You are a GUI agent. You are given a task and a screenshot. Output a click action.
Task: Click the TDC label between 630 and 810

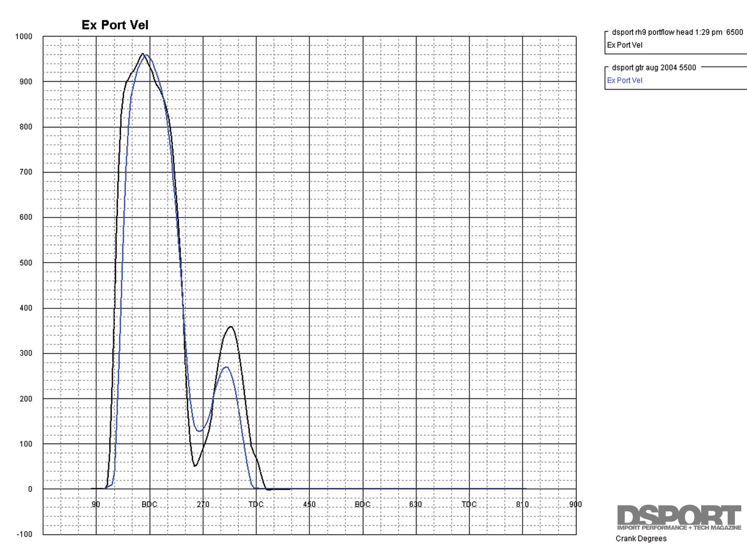[x=469, y=504]
